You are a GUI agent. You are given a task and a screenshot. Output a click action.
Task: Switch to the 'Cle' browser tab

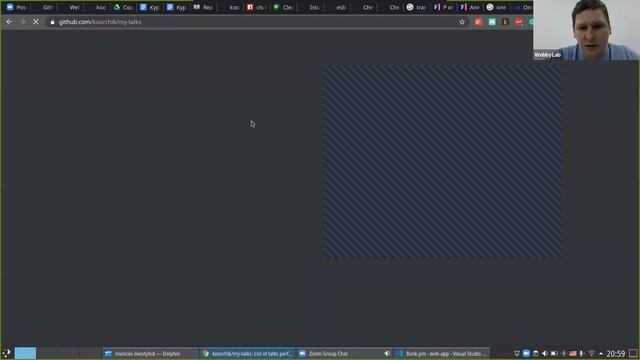(x=283, y=7)
